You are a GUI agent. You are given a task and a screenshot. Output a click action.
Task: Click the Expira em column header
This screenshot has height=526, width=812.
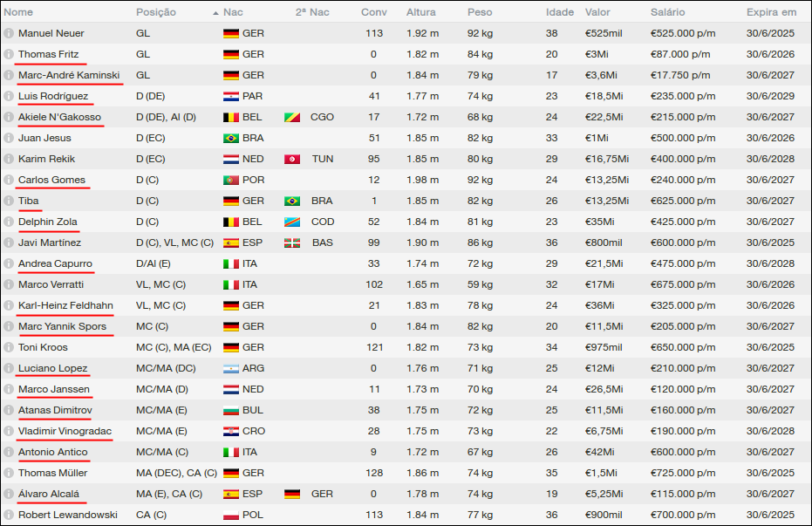pos(771,12)
